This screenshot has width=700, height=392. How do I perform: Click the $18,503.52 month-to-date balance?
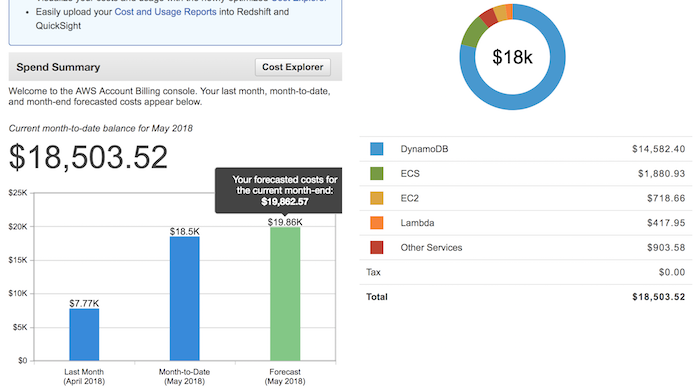(x=88, y=157)
